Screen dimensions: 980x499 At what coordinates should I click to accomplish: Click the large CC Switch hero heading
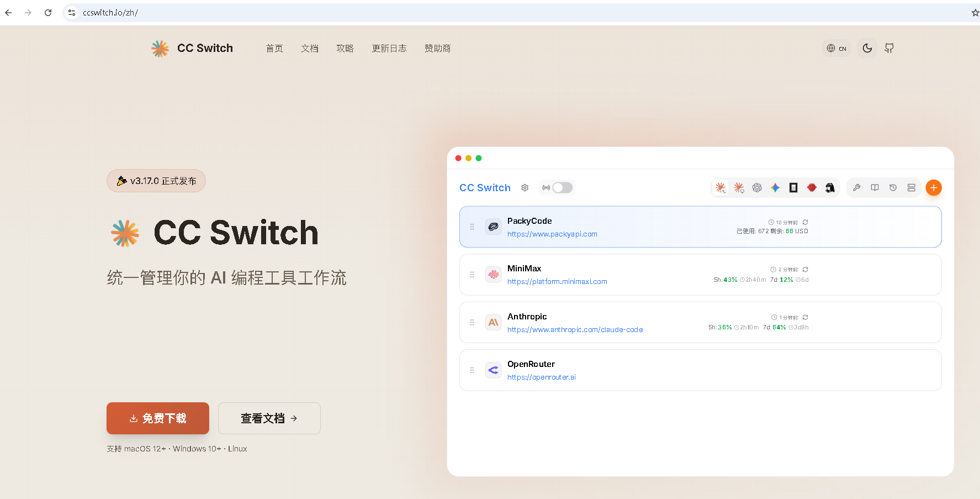click(236, 233)
